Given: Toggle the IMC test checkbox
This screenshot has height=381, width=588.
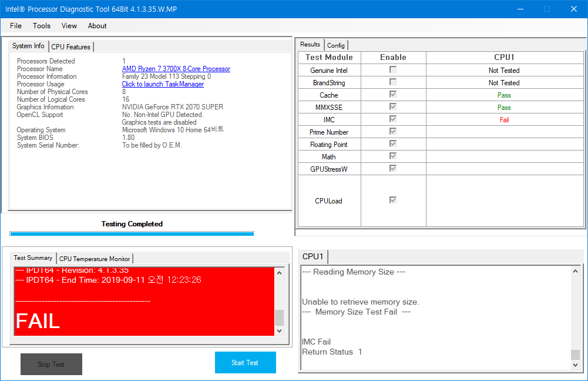Looking at the screenshot, I should tap(393, 119).
